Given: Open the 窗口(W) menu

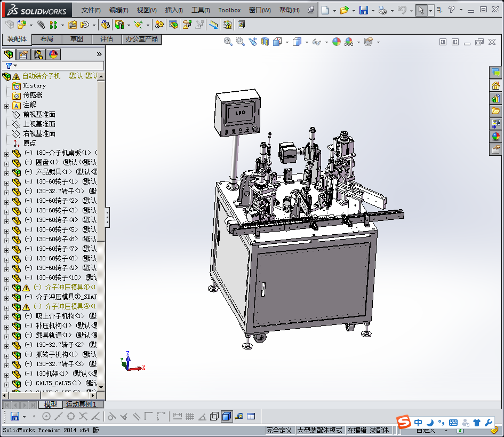Looking at the screenshot, I should (260, 10).
